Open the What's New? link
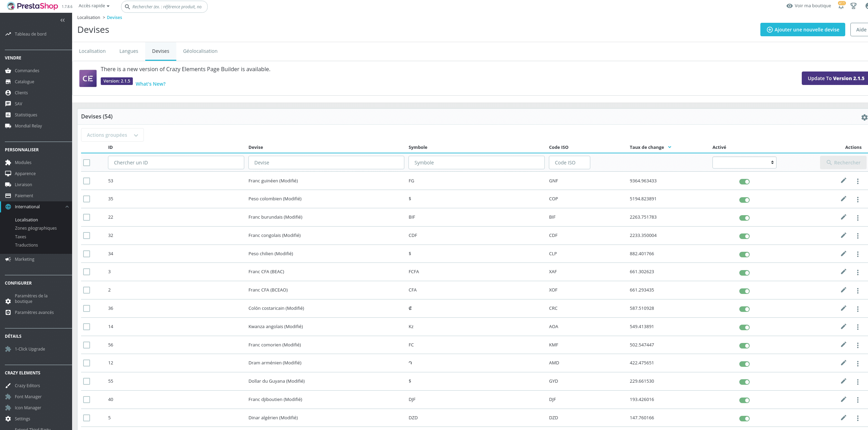The image size is (868, 430). [150, 84]
